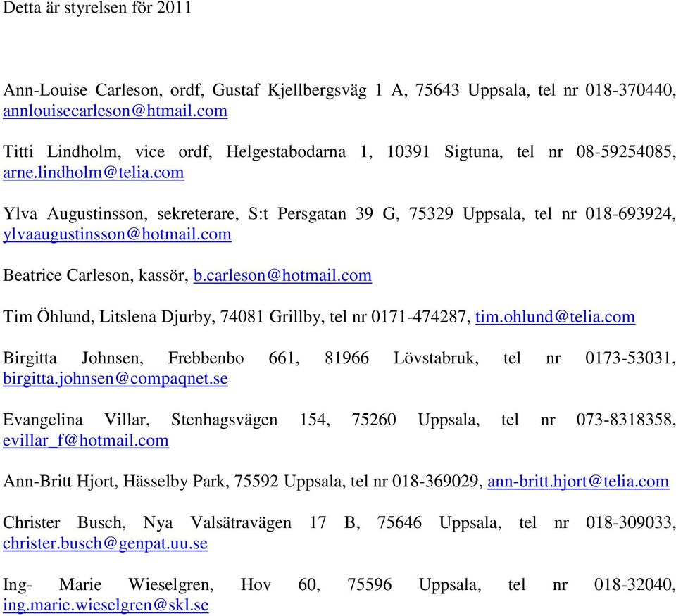676x616 pixels.
Task: Click phone number 0173-53031
Action: [x=630, y=358]
